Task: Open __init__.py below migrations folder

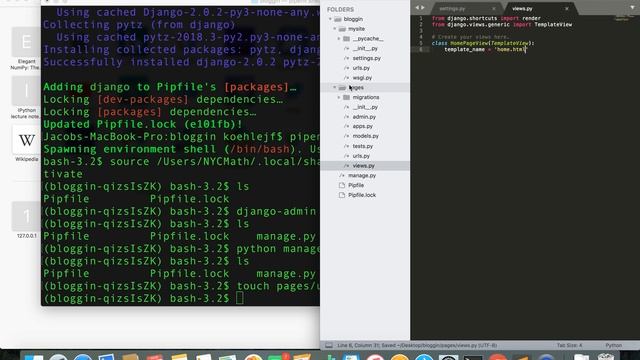Action: tap(365, 107)
